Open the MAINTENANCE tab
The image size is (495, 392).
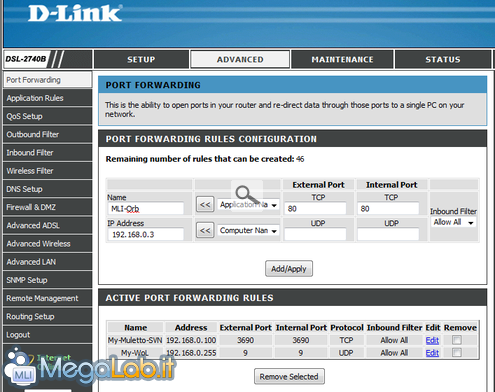(x=342, y=59)
